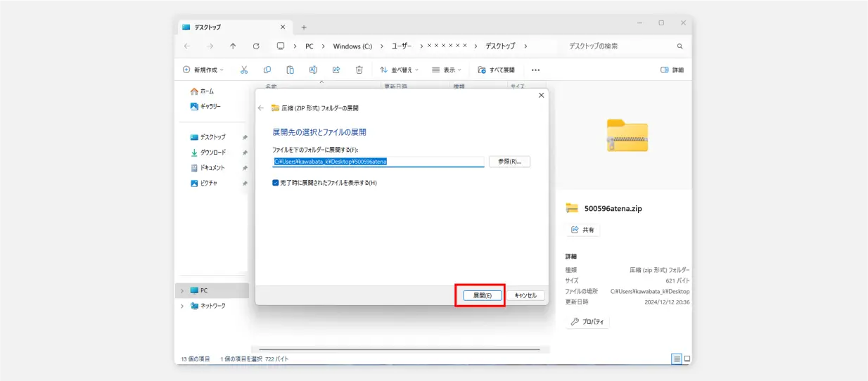This screenshot has width=868, height=381.
Task: Toggle the 詳細 details pane button
Action: pyautogui.click(x=672, y=70)
